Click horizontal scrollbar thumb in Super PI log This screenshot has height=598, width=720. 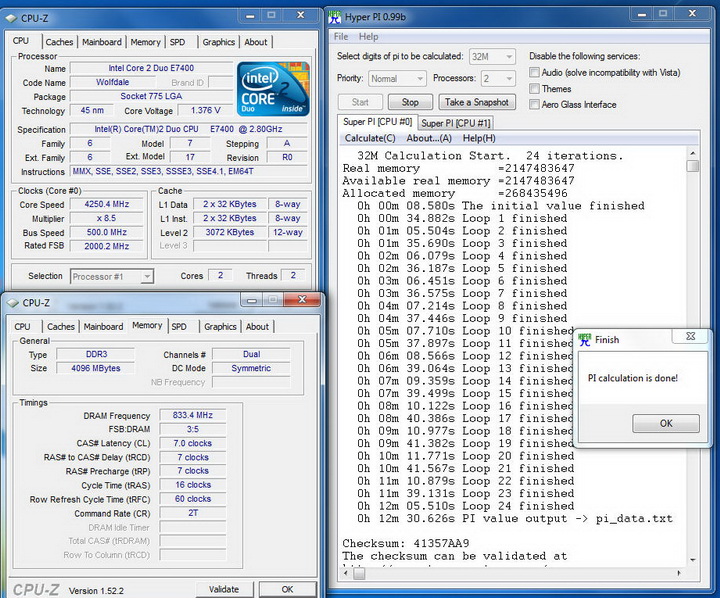[359, 573]
